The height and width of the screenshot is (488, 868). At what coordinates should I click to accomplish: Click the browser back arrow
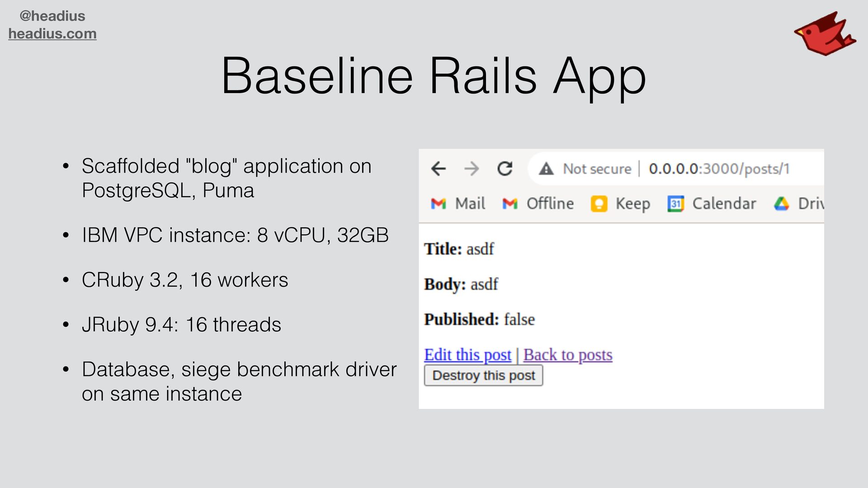pyautogui.click(x=438, y=169)
